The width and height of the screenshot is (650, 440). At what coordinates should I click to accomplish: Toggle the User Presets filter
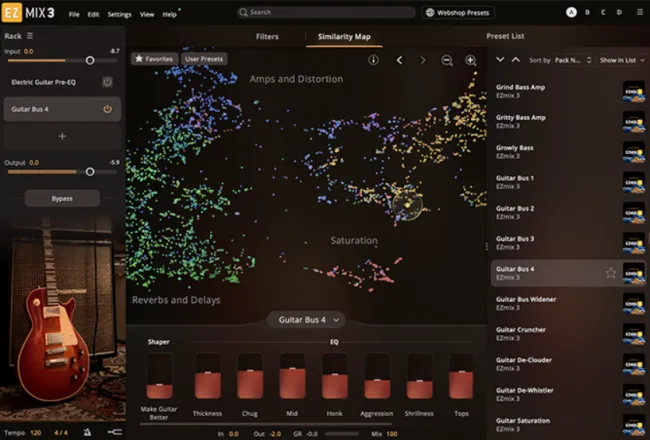(x=204, y=59)
